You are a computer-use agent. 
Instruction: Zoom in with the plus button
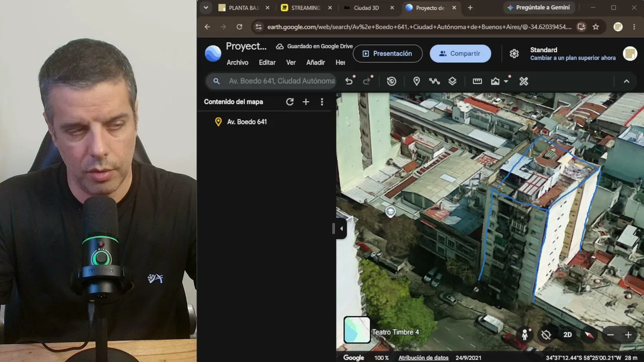point(628,334)
